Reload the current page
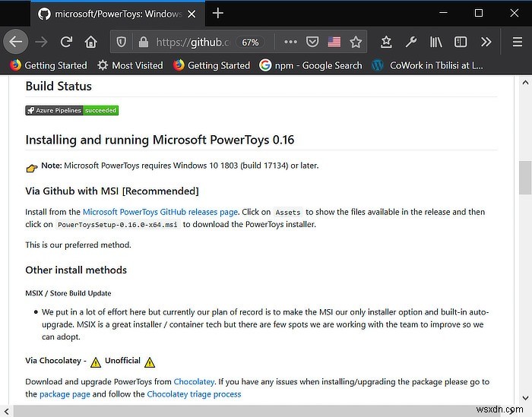 pyautogui.click(x=66, y=42)
